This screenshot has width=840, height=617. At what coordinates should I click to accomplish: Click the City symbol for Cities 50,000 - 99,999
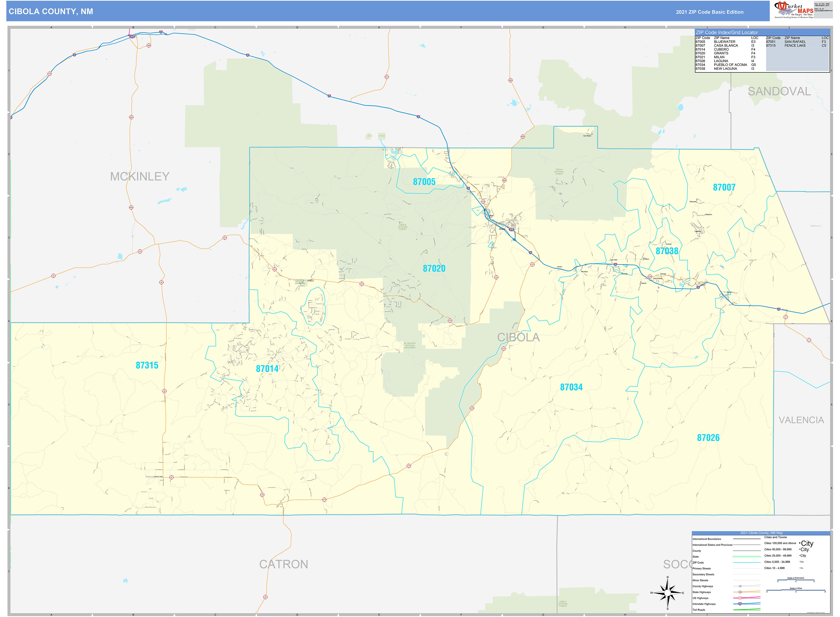pos(804,549)
